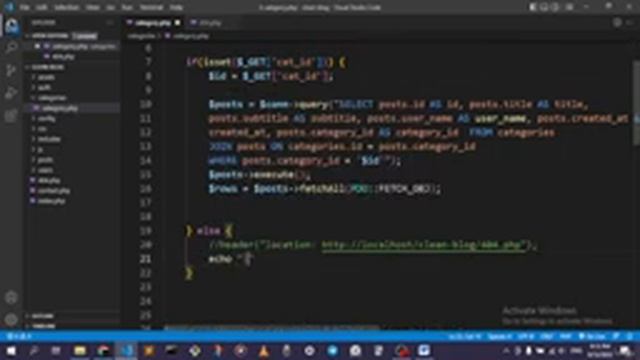Open the Windows taskbar search
Screen dimensions: 640x360
(x=33, y=351)
